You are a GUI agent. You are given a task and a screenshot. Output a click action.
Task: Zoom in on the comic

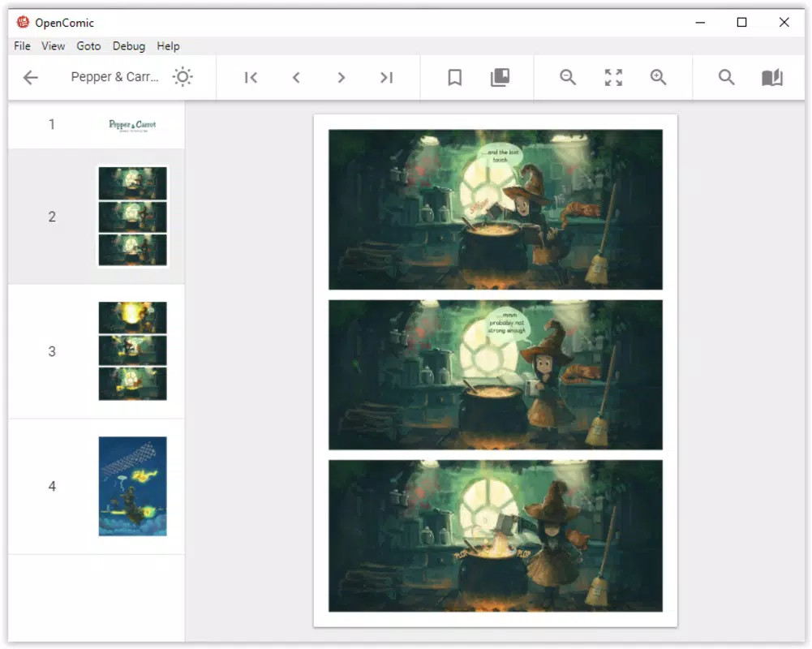point(658,78)
